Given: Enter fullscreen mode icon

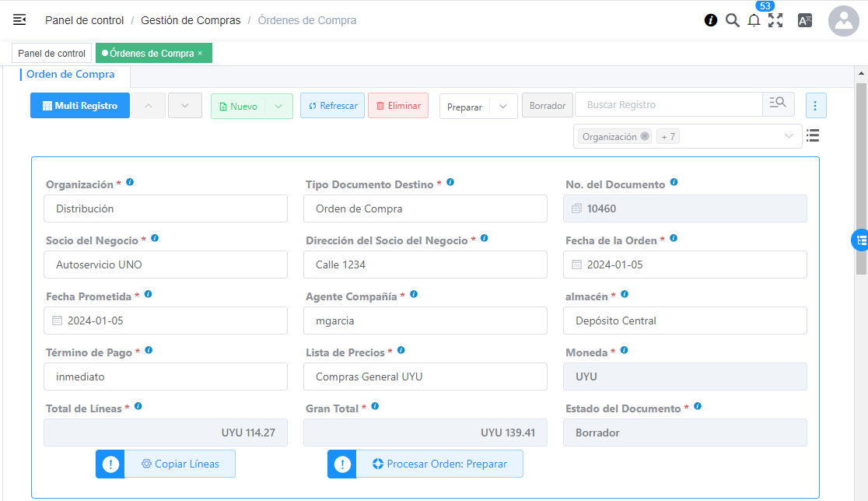Looking at the screenshot, I should tap(775, 21).
